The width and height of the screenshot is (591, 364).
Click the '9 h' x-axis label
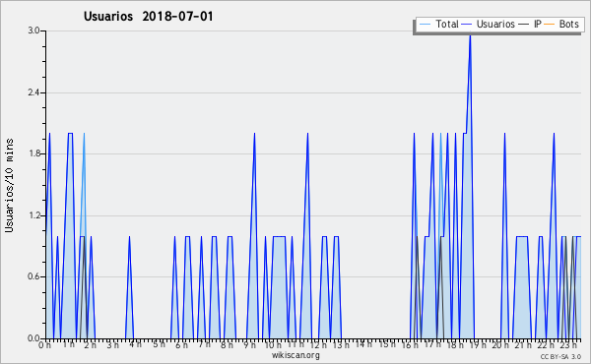pos(250,344)
